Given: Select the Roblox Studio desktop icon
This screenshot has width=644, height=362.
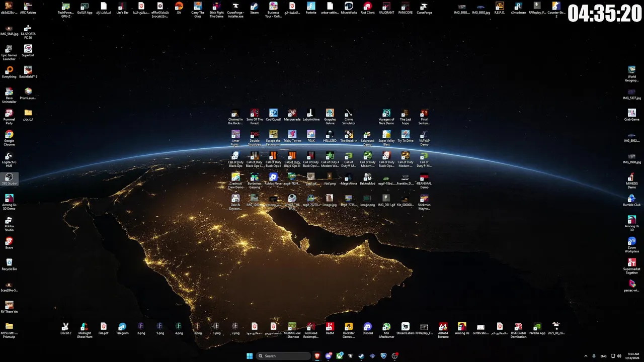Looking at the screenshot, I should click(x=9, y=224).
